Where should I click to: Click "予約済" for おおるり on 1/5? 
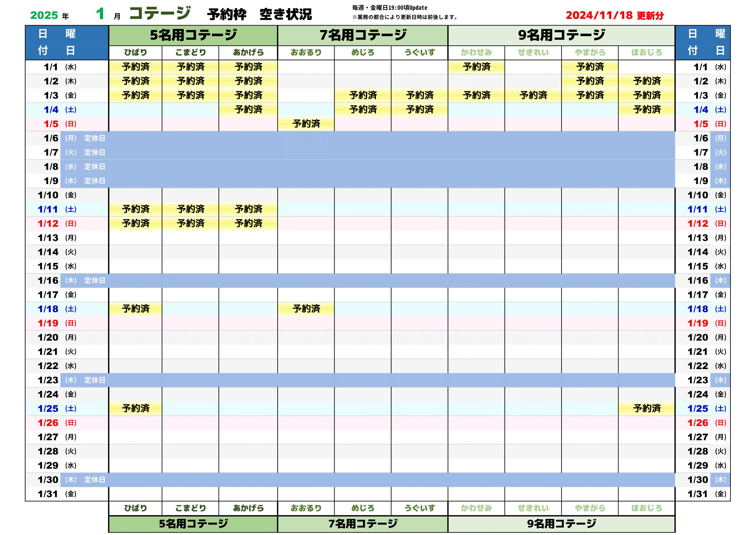[306, 124]
